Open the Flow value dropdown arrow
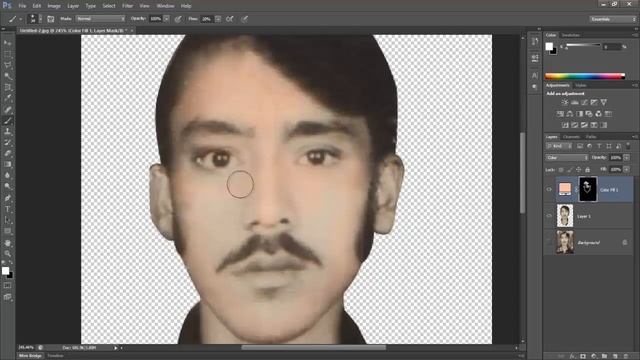 (x=218, y=19)
